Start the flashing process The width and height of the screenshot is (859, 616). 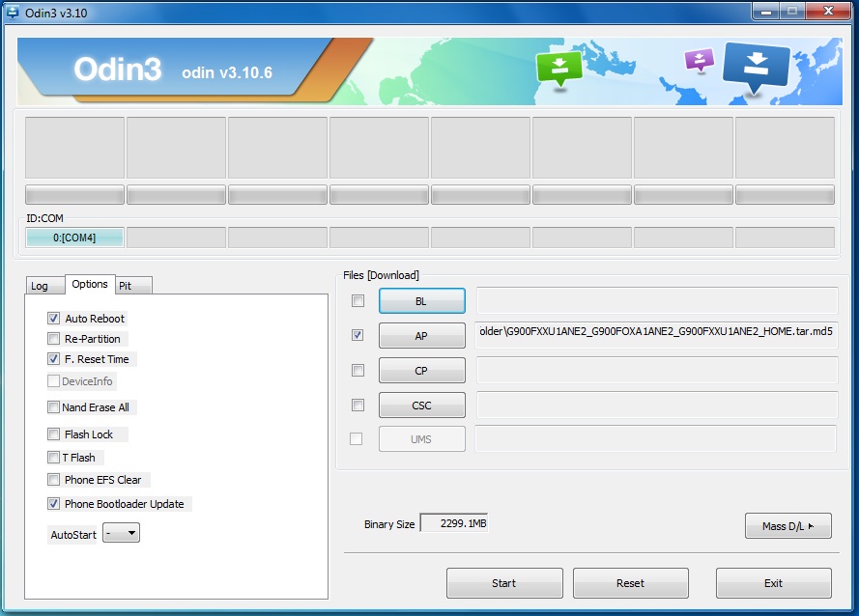[504, 583]
